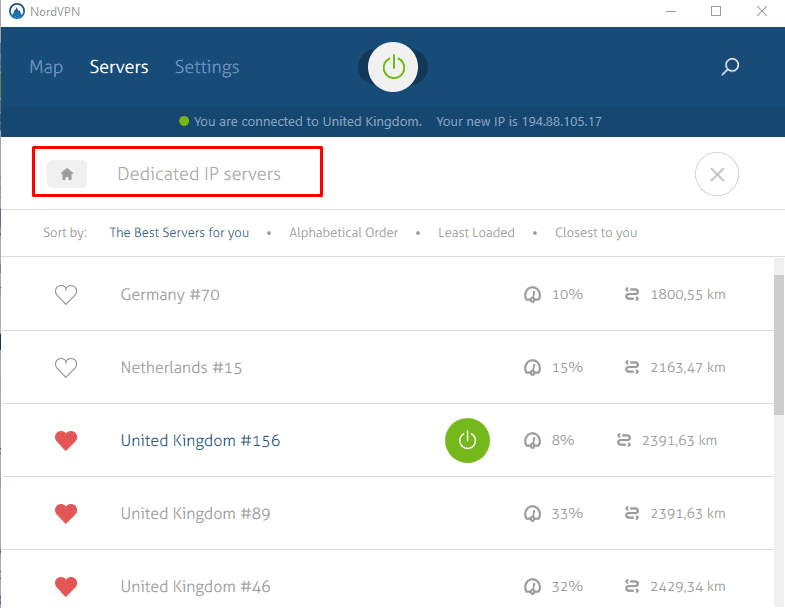Click load icon next to 15%
Viewport: 785px width, 608px height.
click(x=532, y=368)
